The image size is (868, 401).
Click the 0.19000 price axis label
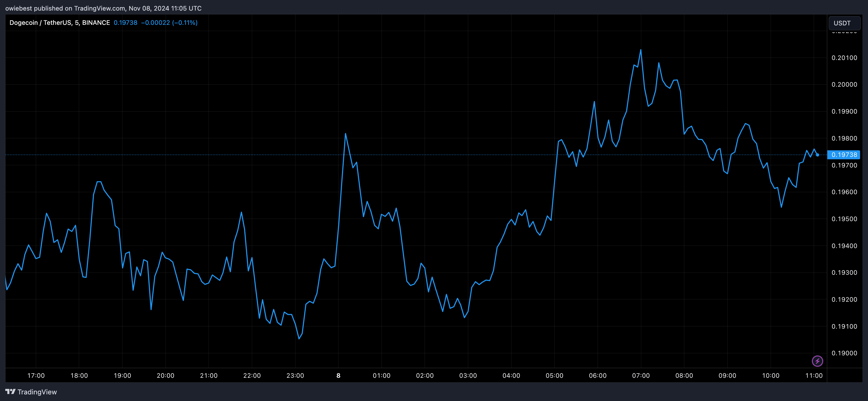pyautogui.click(x=844, y=353)
